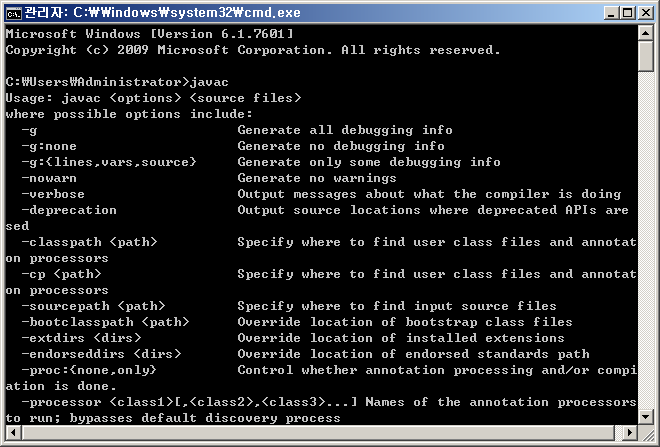This screenshot has width=660, height=447.
Task: Click the horizontal scrollbar thumb
Action: pos(318,432)
